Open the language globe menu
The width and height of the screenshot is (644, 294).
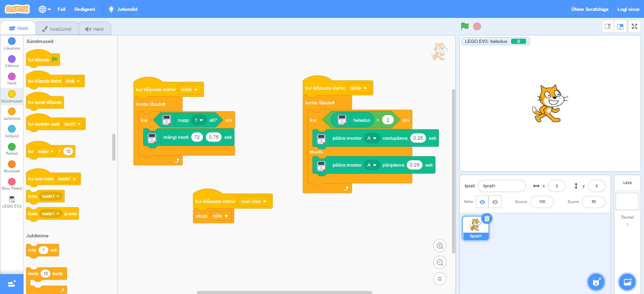(x=45, y=9)
